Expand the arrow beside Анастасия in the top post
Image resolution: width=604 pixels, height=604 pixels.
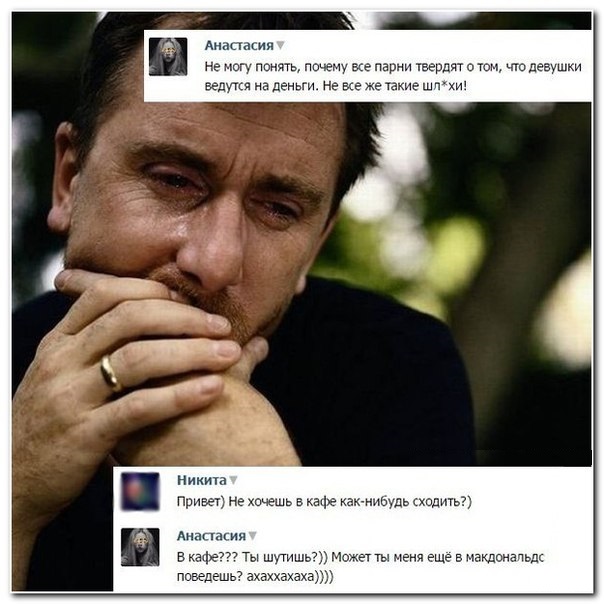(x=280, y=46)
